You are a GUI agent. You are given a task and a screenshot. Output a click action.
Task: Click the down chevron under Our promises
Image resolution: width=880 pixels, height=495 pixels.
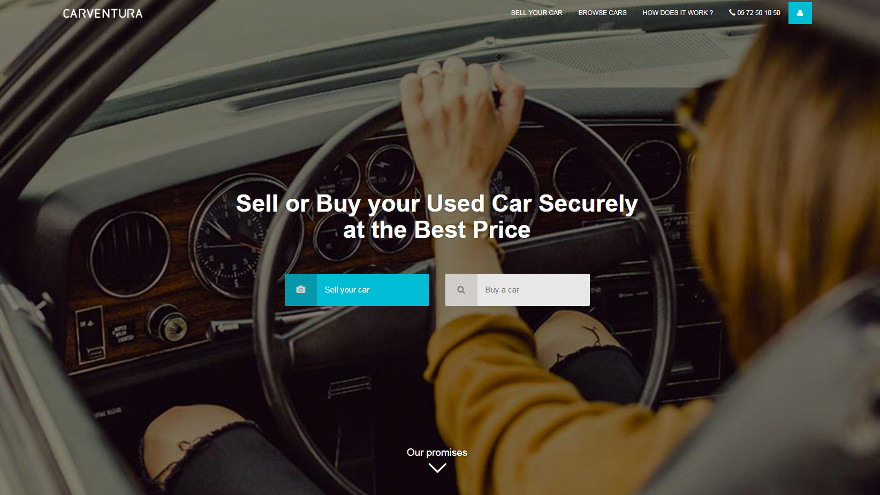[437, 468]
